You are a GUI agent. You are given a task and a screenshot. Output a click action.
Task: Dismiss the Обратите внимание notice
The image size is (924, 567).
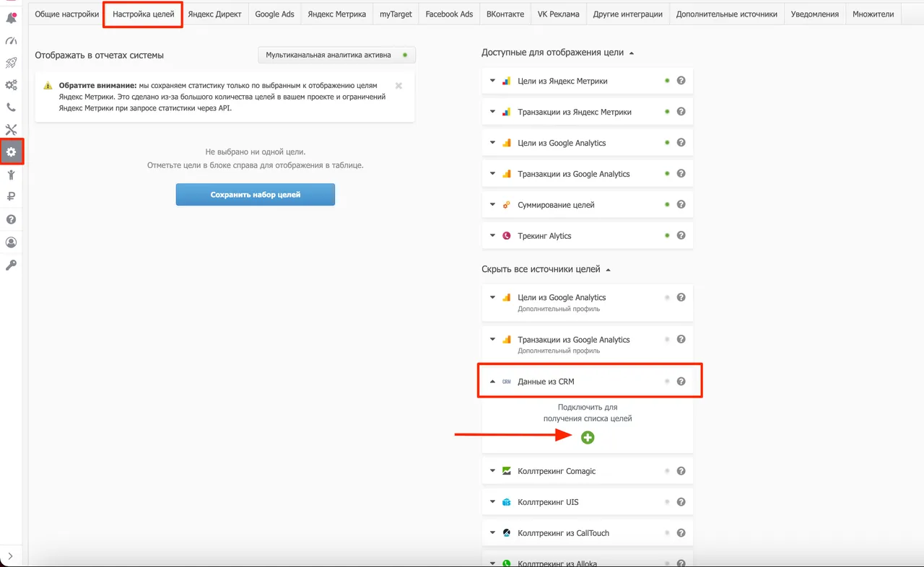[x=398, y=86]
